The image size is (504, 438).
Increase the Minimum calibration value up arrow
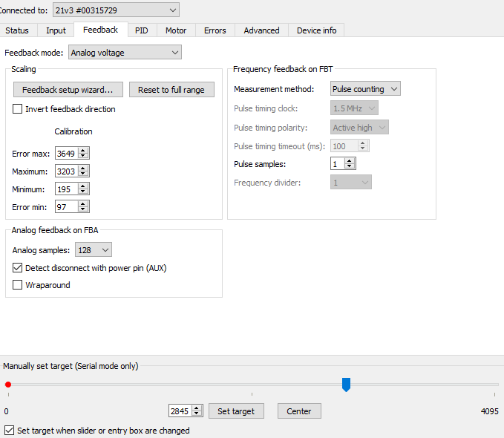pos(83,186)
